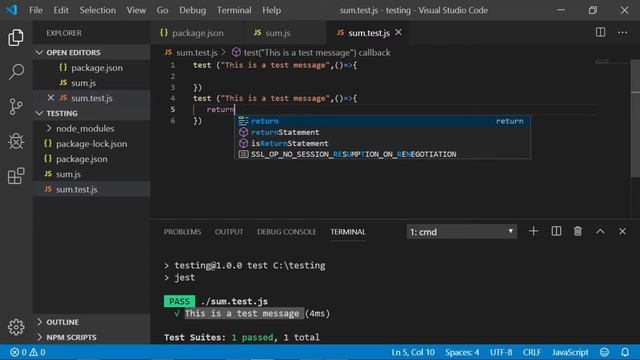Screen dimensions: 640x360
Task: Open the Help menu
Action: 271,10
